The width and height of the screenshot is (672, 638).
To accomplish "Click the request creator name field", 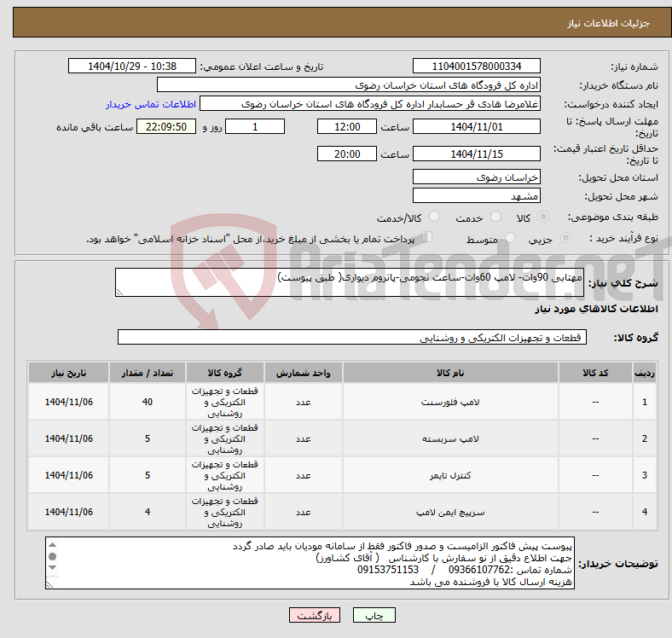I will tap(370, 104).
